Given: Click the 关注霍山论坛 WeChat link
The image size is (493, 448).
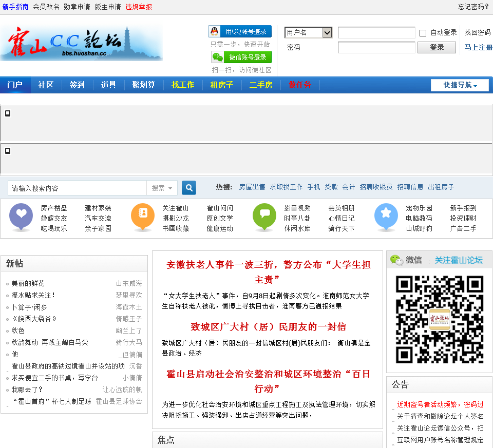Looking at the screenshot, I should [x=459, y=260].
